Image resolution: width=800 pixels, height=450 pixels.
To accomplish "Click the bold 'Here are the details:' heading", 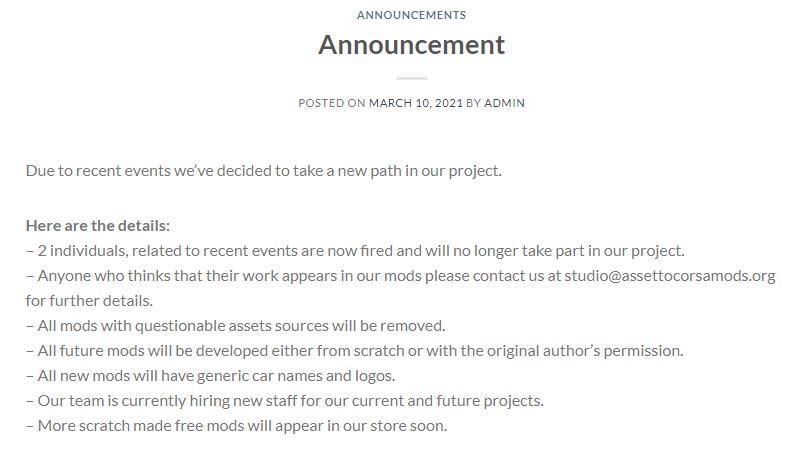I will (98, 226).
